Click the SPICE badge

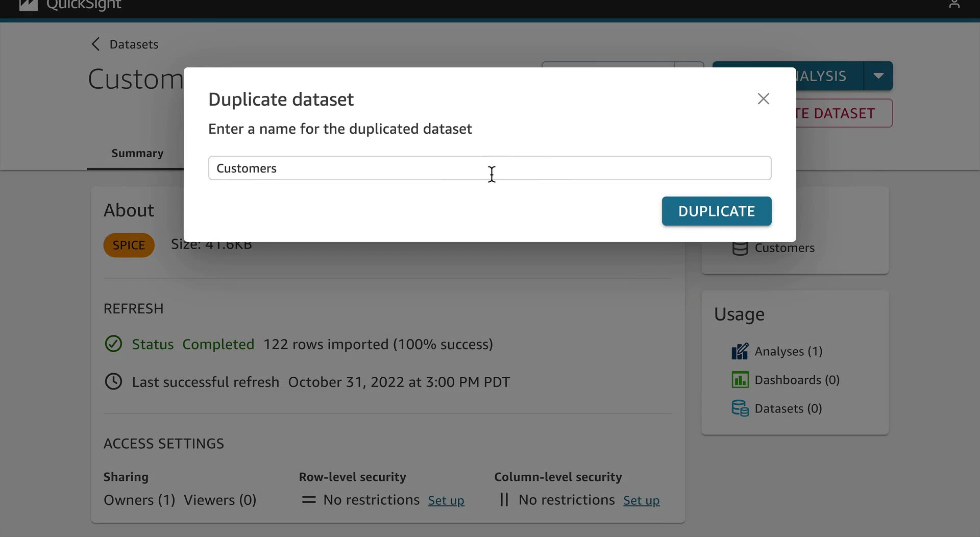(x=129, y=245)
